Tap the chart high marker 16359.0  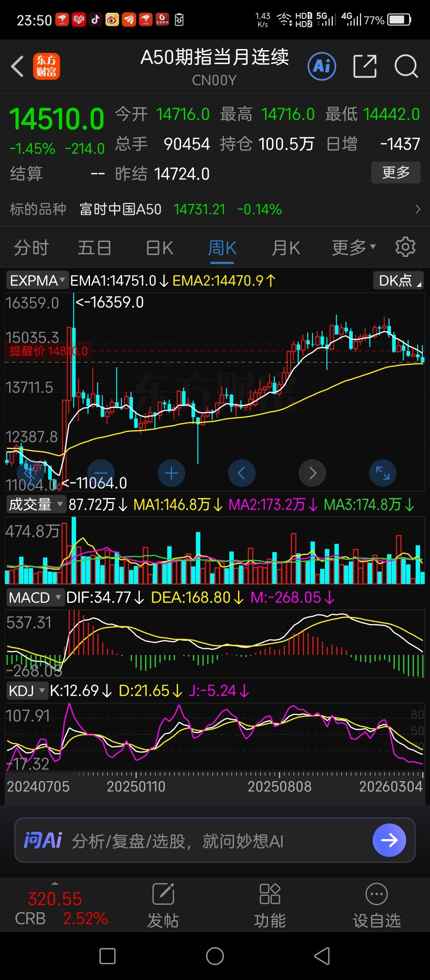(110, 302)
